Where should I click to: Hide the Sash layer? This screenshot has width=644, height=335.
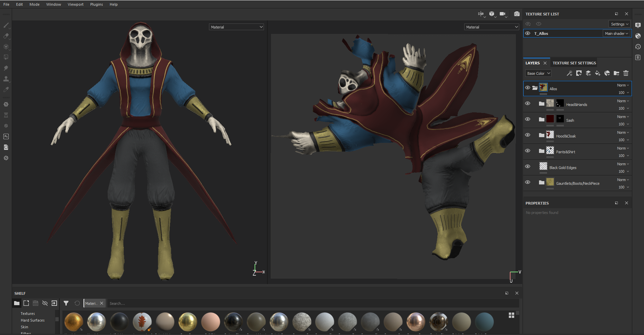(528, 119)
